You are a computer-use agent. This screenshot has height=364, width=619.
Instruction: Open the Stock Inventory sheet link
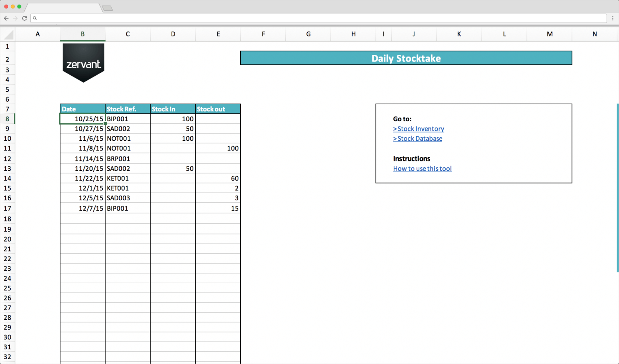[x=418, y=129]
